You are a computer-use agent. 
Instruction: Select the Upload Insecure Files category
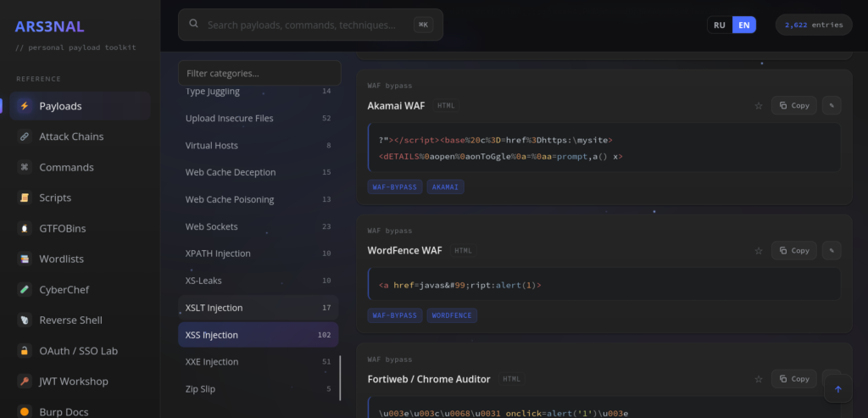click(x=258, y=119)
